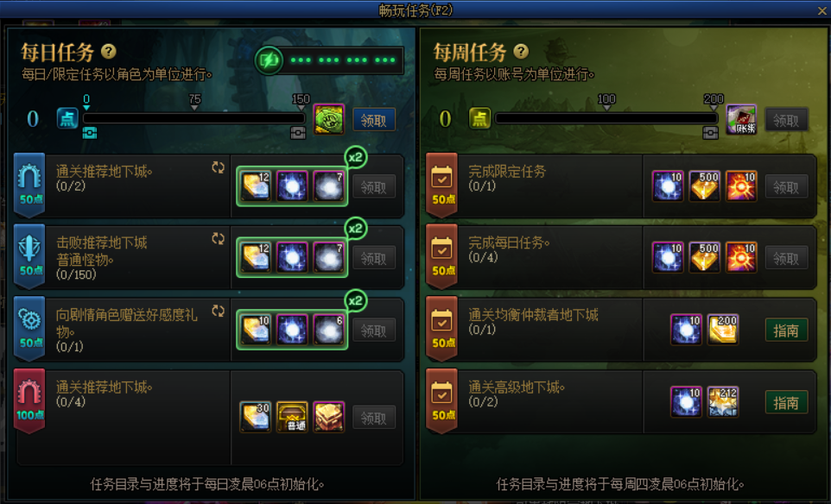Image resolution: width=831 pixels, height=504 pixels.
Task: Open 指南 for 通关均衡仲裁者地下城
Action: coord(786,331)
